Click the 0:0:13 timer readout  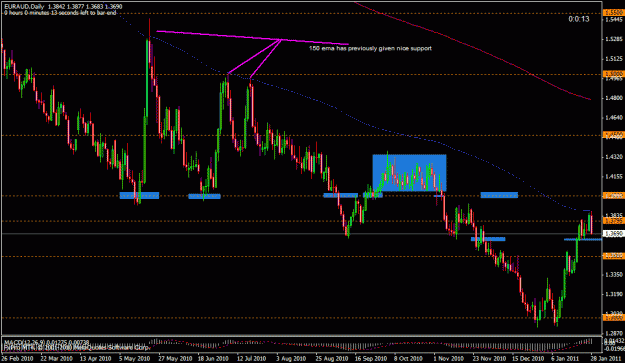[579, 19]
